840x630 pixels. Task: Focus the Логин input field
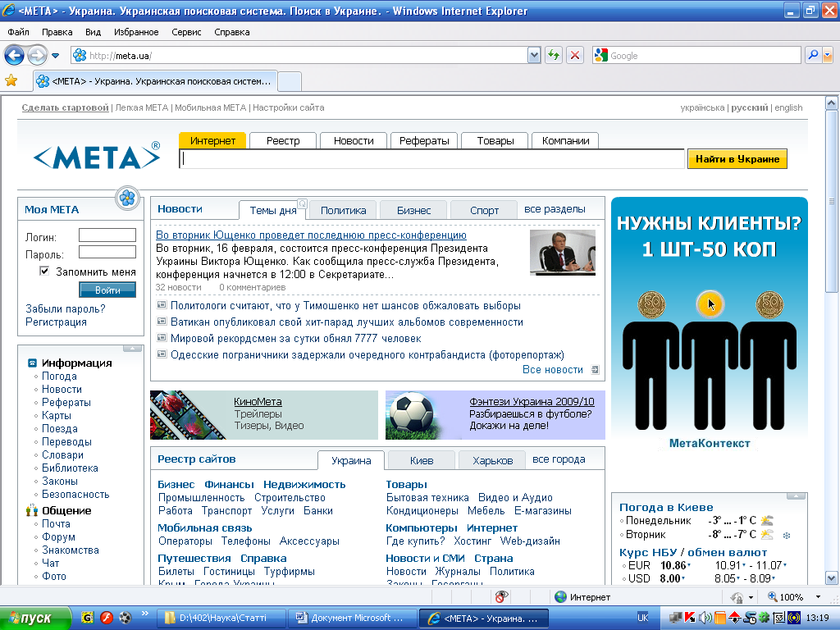107,235
